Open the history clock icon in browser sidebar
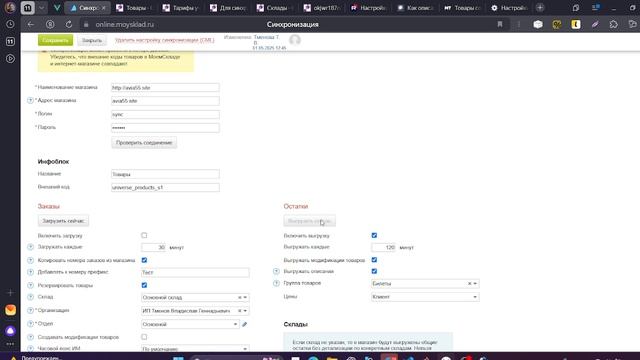This screenshot has width=640, height=360. [x=10, y=24]
